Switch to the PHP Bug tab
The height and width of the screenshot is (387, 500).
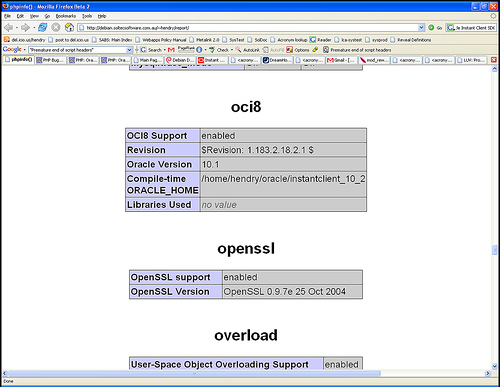pyautogui.click(x=50, y=60)
